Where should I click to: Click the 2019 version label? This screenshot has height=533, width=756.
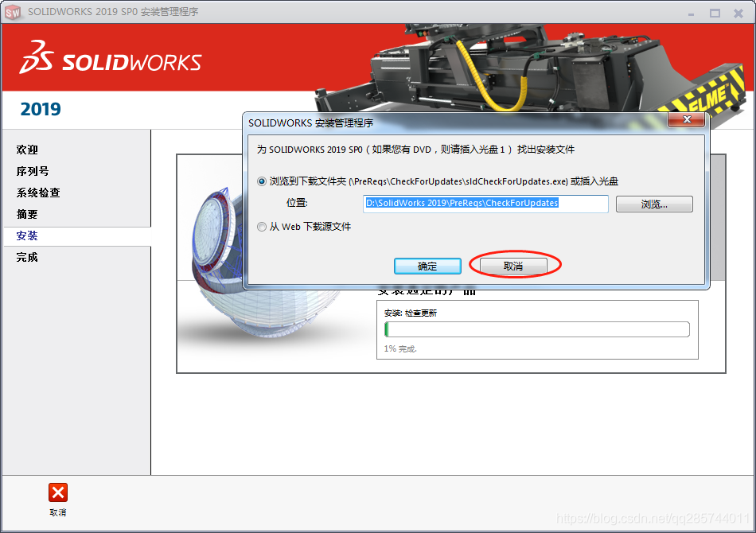[41, 110]
